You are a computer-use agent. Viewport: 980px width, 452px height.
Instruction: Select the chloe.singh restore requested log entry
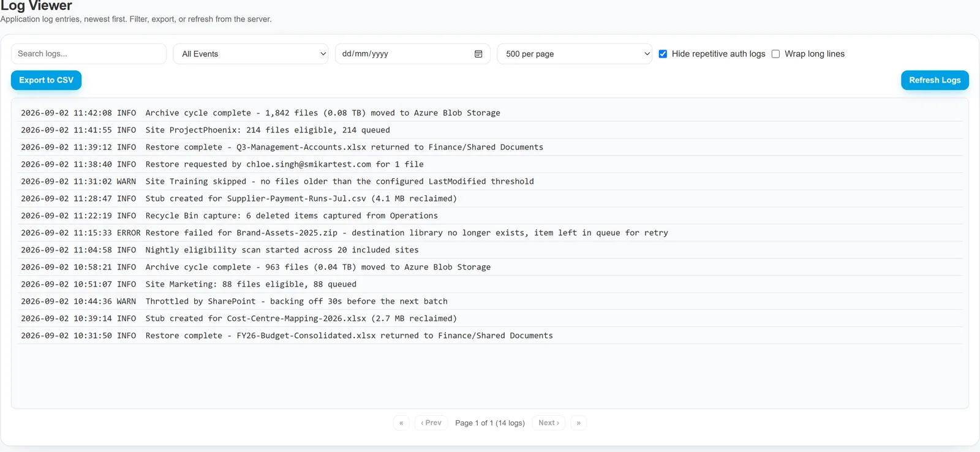[x=490, y=164]
